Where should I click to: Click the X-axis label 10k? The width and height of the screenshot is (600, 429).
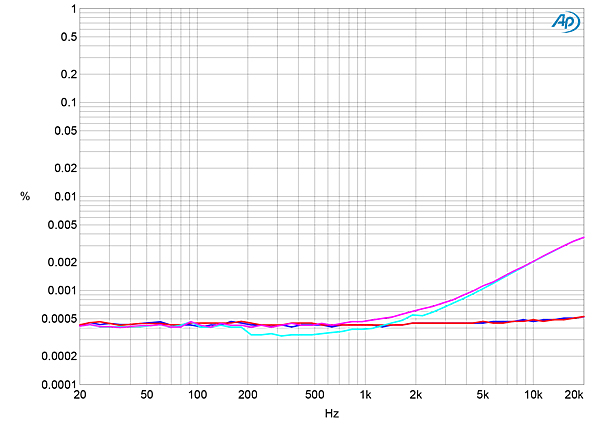coord(533,395)
